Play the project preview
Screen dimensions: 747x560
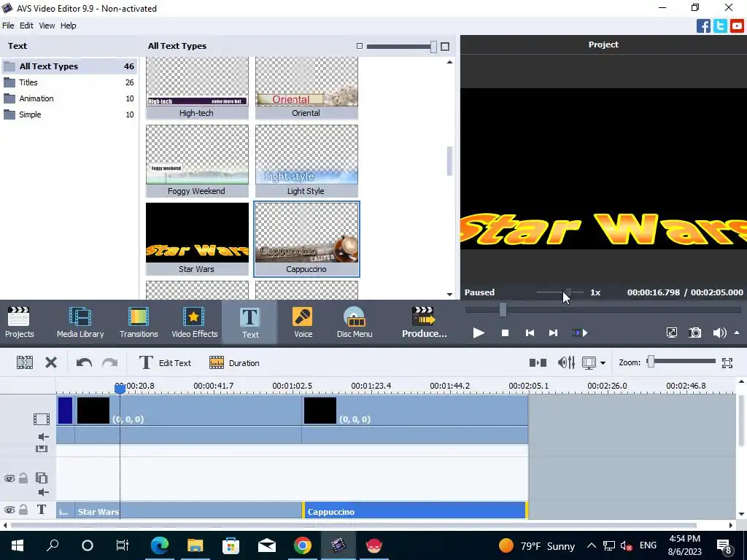coord(479,332)
